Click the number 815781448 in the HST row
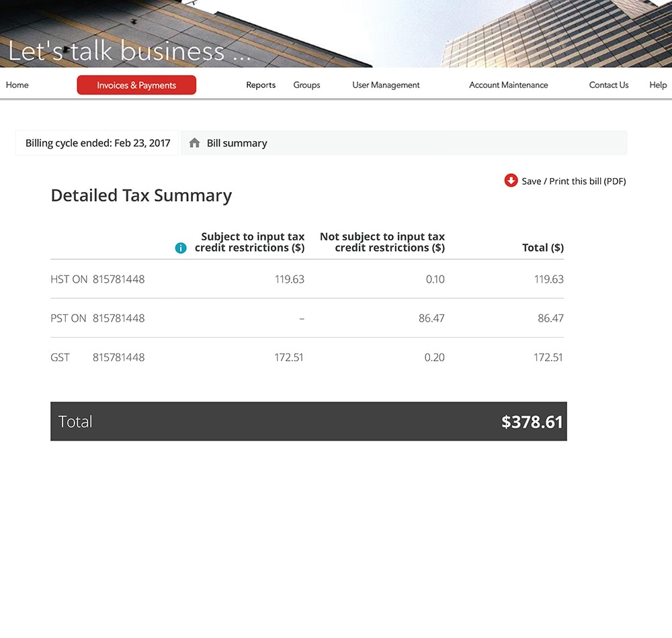This screenshot has height=638, width=672. [119, 279]
